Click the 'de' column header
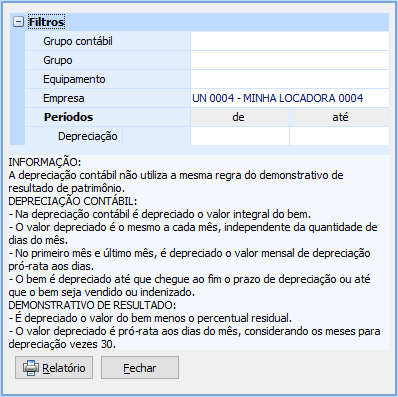The image size is (398, 397). click(239, 117)
